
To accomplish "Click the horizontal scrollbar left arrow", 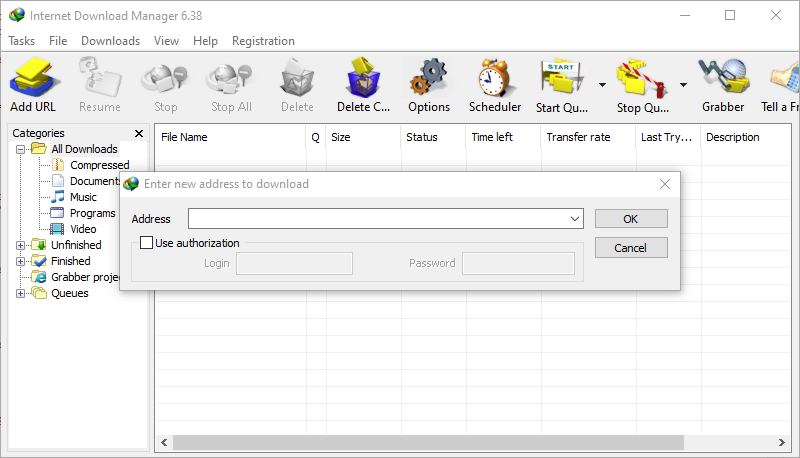I will [164, 443].
